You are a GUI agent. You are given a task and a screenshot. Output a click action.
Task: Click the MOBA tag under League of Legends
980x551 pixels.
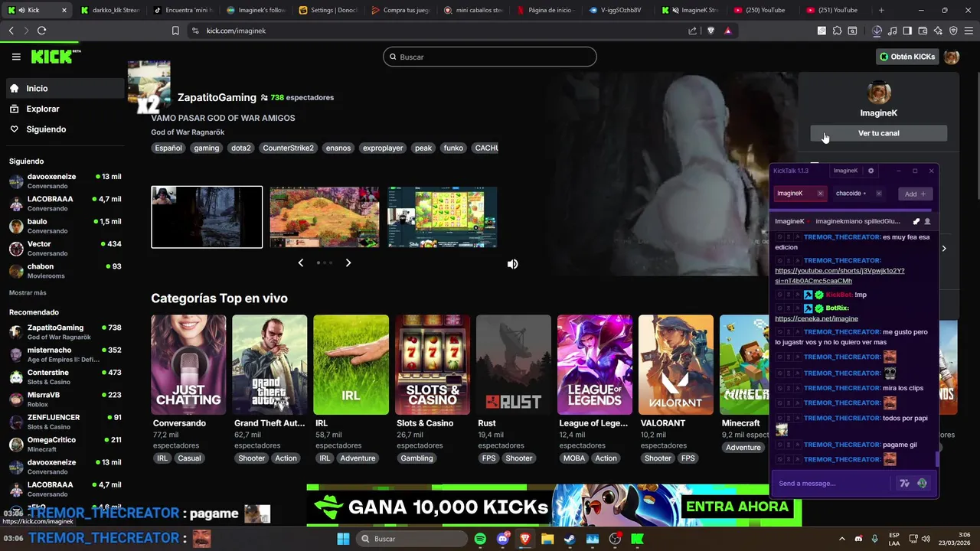pos(574,458)
